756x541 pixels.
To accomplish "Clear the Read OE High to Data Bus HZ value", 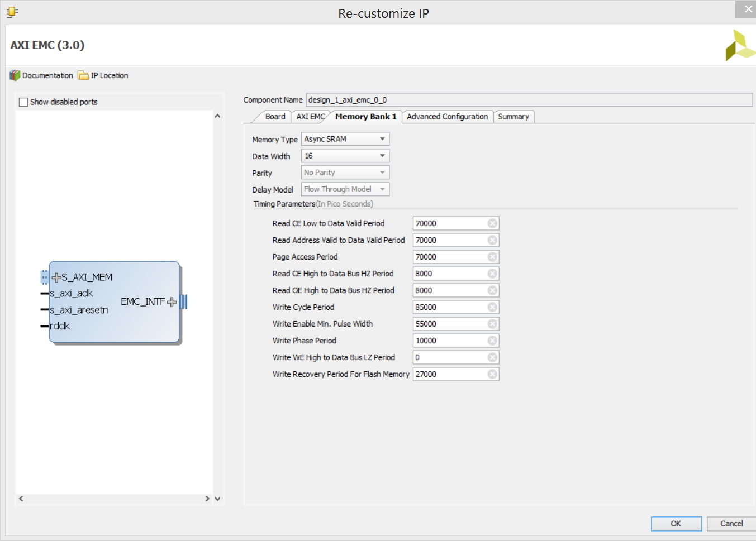I will pos(492,290).
